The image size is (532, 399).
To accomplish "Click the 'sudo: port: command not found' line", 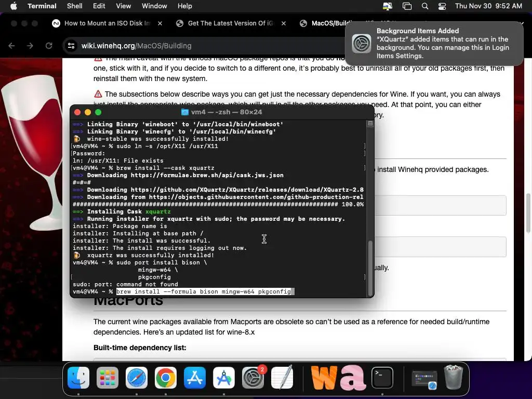I will [x=125, y=284].
